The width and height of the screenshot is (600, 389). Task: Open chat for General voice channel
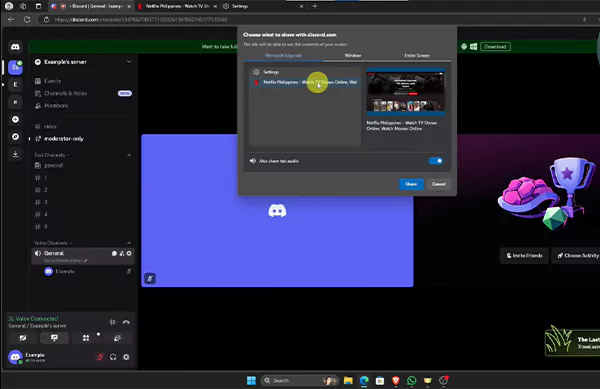[x=114, y=253]
